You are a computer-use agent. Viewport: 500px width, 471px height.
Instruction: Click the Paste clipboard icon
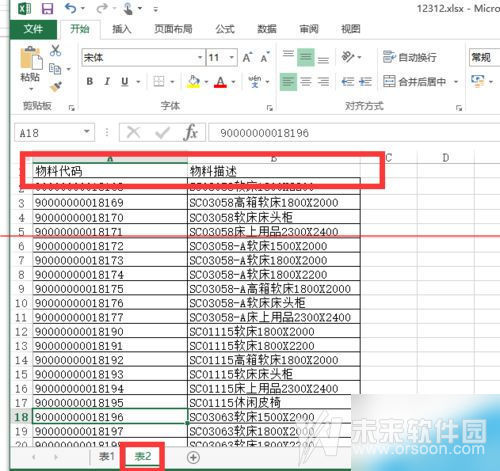tap(31, 59)
